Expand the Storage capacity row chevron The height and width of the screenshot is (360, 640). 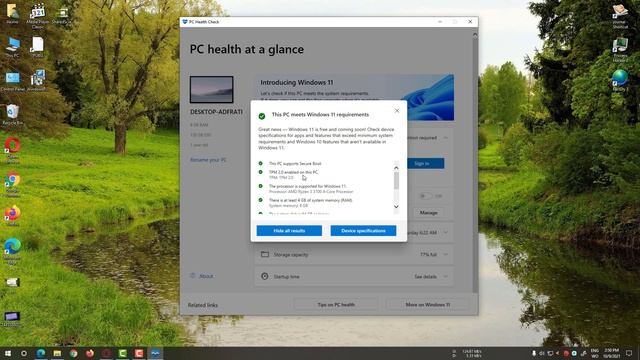coord(445,254)
